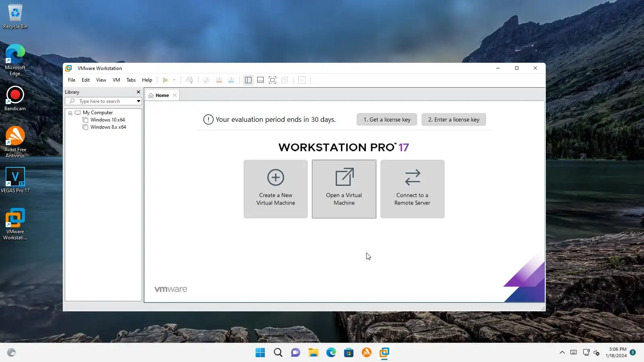Click the muted volume tray icon
Image resolution: width=644 pixels, height=362 pixels.
[x=597, y=353]
